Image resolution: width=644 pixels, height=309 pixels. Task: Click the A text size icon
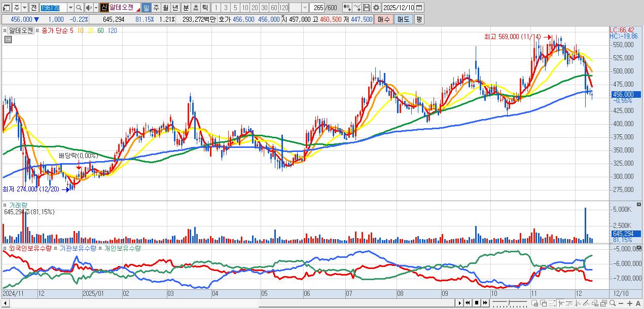(x=638, y=303)
